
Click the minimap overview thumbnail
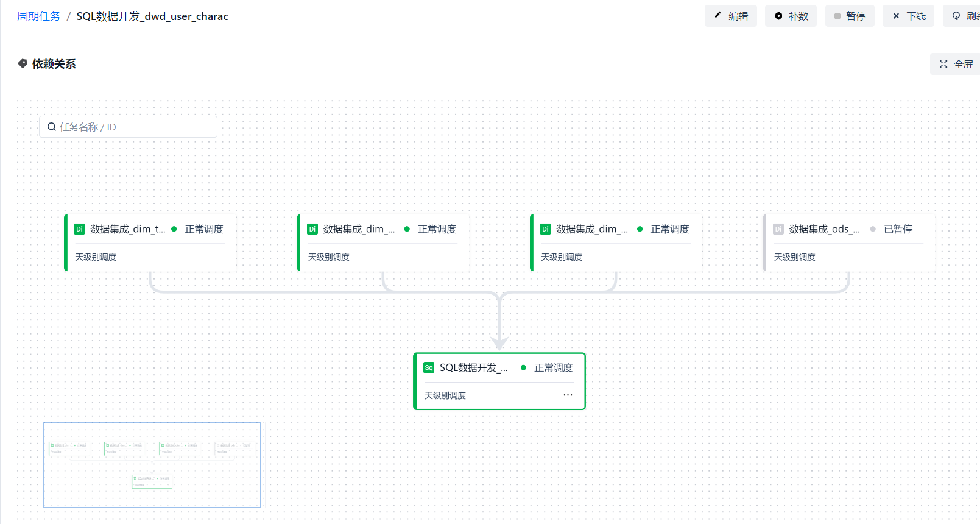(x=152, y=465)
